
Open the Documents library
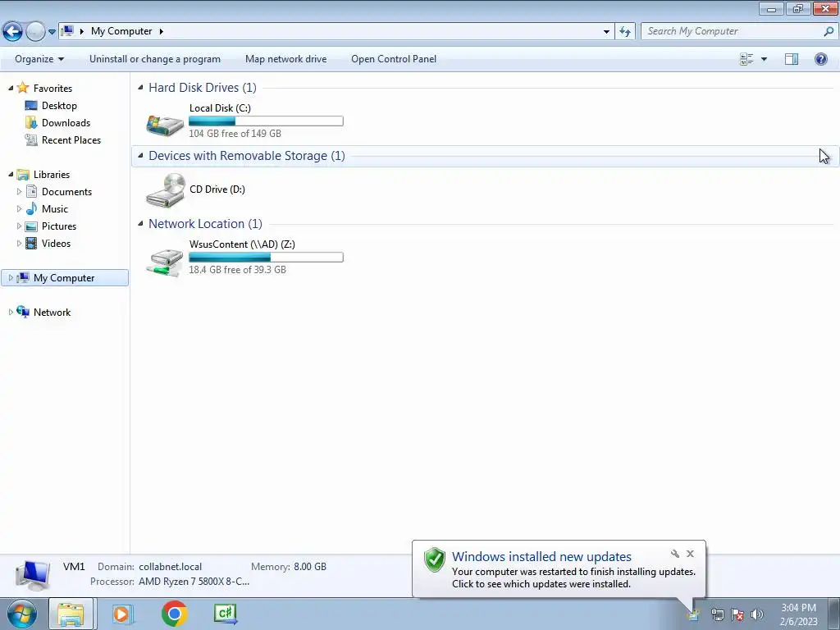[x=66, y=192]
